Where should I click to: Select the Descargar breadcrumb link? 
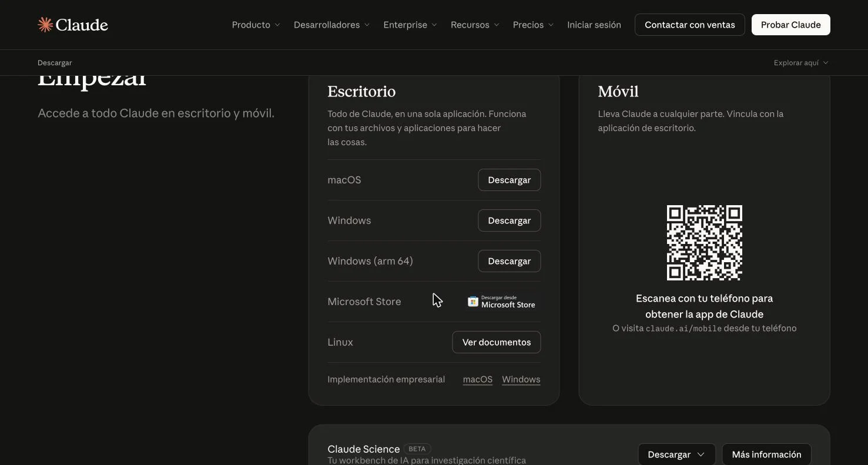point(55,63)
